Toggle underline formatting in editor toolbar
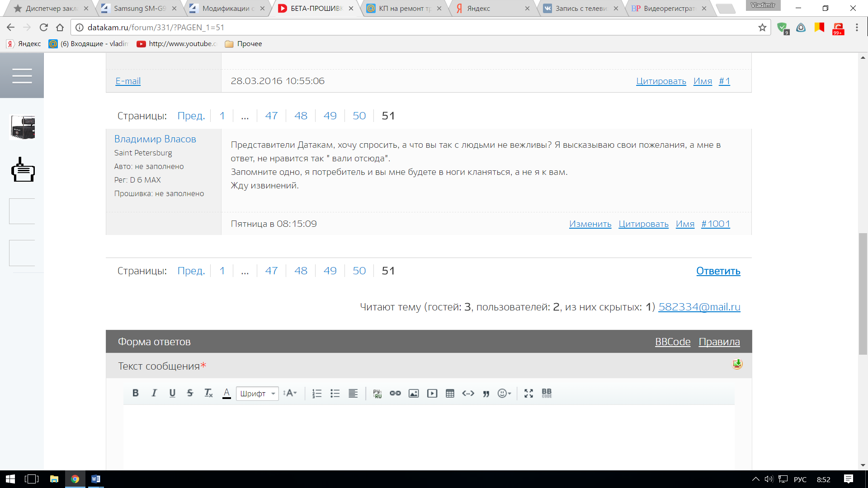The height and width of the screenshot is (488, 868). (x=172, y=393)
